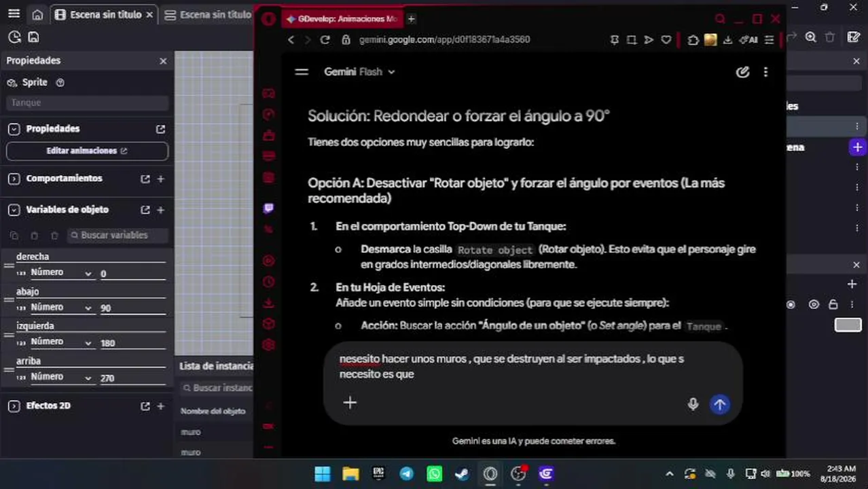Open browser easy setup menu
This screenshot has height=489, width=868.
click(769, 40)
